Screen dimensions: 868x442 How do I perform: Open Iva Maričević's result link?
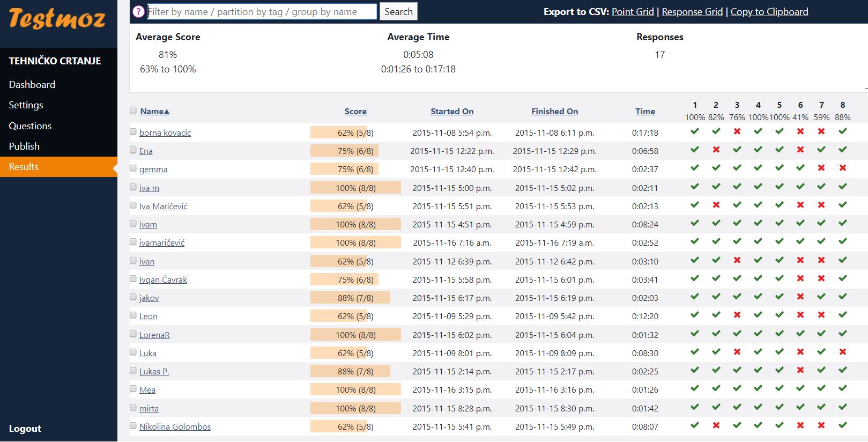[164, 207]
